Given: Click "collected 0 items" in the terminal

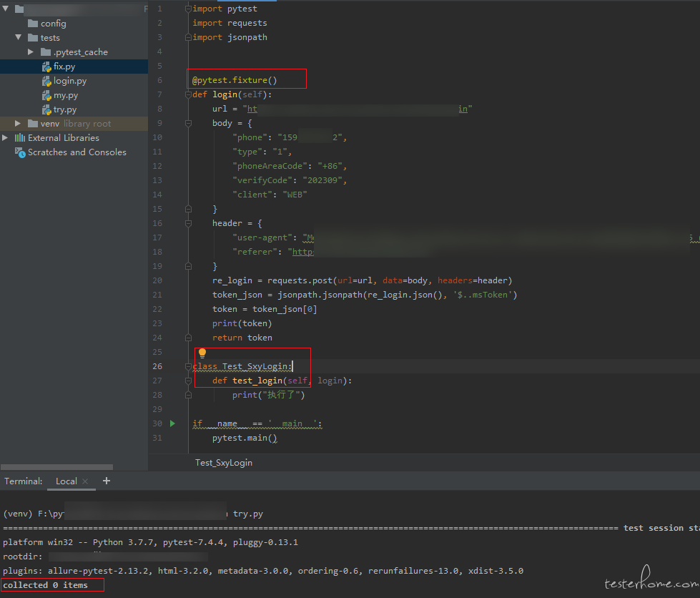Looking at the screenshot, I should tap(46, 585).
